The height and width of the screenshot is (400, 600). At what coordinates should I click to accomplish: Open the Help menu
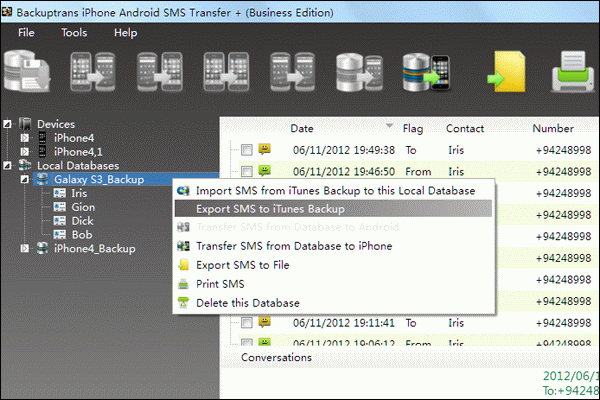click(x=126, y=33)
